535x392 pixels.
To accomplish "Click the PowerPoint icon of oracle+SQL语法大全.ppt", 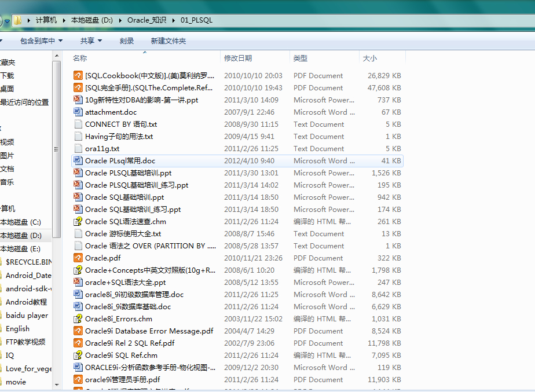I will pyautogui.click(x=78, y=282).
